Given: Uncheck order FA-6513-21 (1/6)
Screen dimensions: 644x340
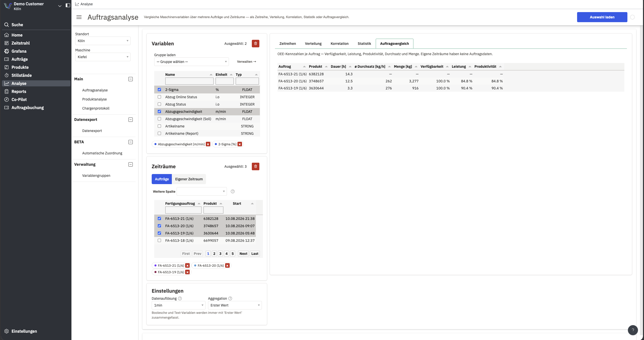Looking at the screenshot, I should [x=159, y=219].
